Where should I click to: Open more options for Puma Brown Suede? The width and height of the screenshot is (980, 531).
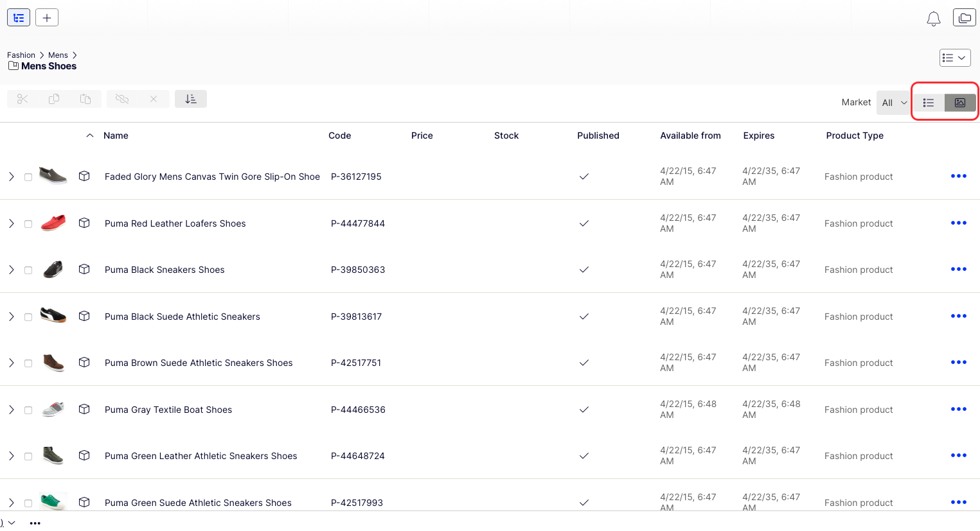959,362
